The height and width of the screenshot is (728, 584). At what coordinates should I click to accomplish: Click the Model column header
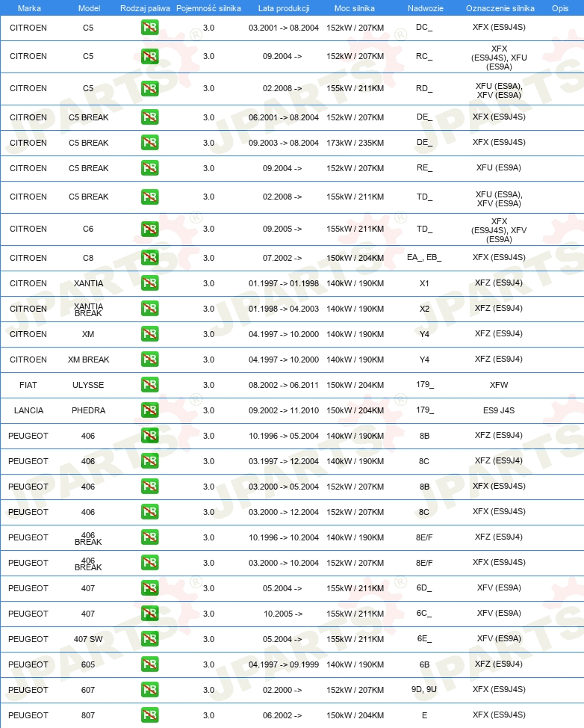pos(89,8)
